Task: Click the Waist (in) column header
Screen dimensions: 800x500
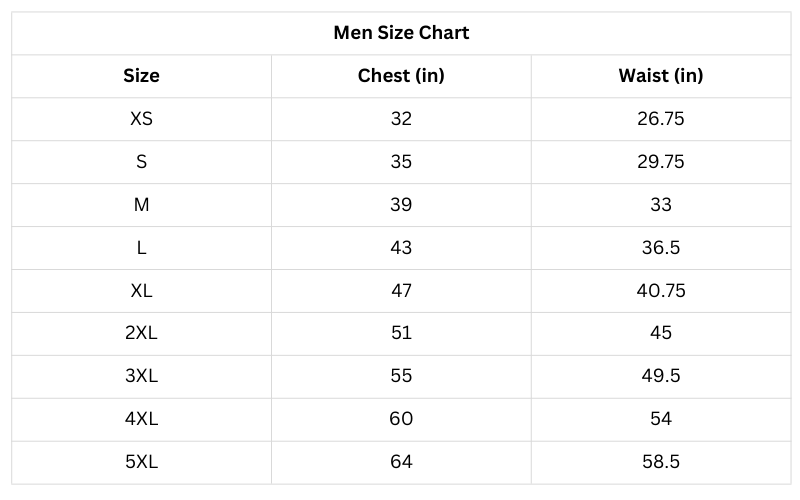Action: (x=660, y=76)
